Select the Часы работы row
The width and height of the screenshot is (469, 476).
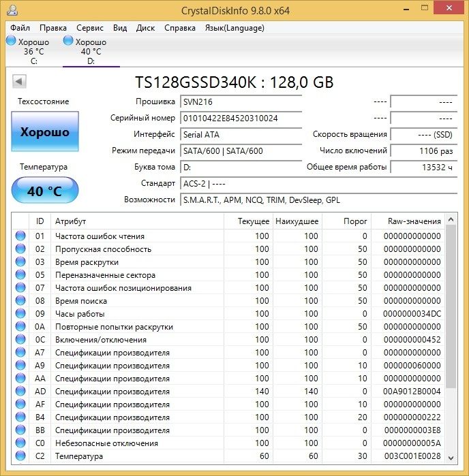point(228,314)
